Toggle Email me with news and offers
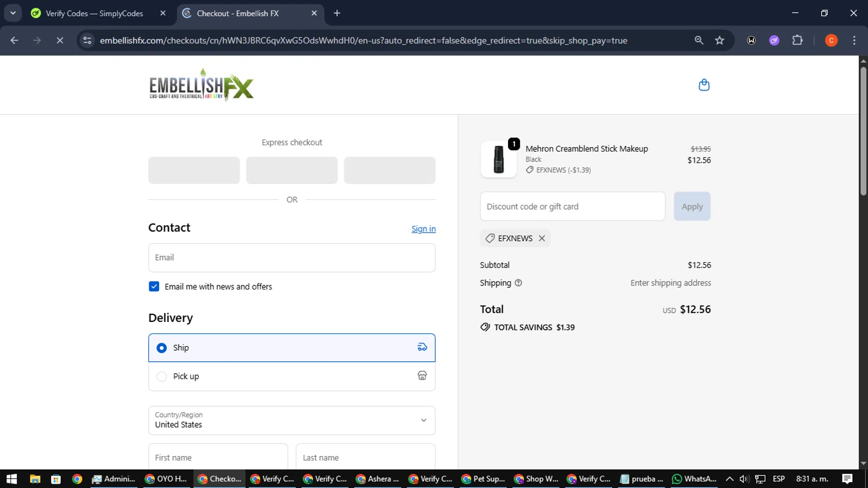 154,287
